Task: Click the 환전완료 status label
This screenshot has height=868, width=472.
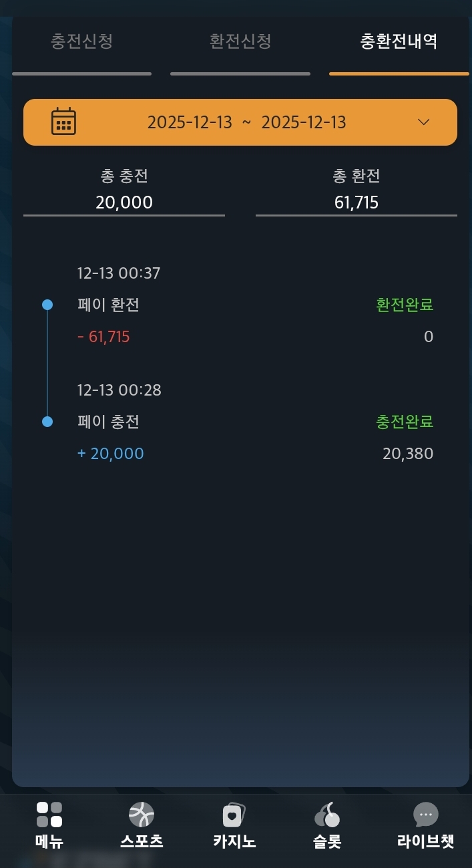Action: coord(405,305)
